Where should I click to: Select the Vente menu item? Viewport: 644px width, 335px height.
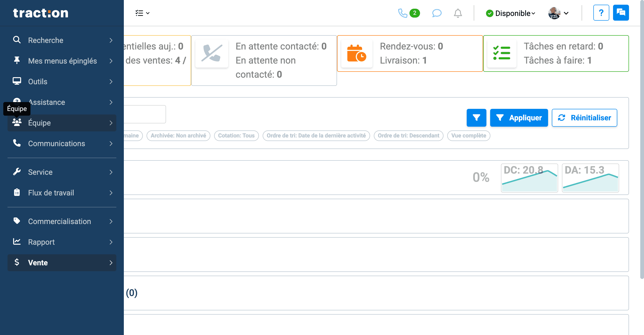tap(62, 263)
